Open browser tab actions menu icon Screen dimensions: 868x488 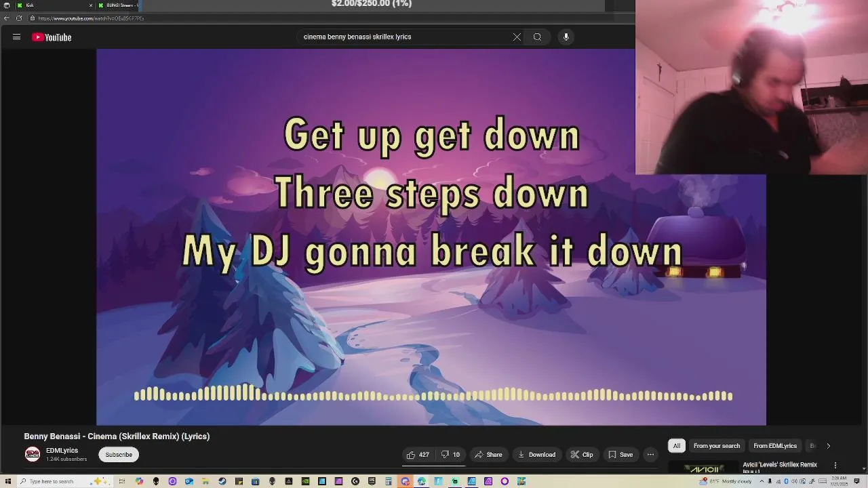tap(7, 5)
